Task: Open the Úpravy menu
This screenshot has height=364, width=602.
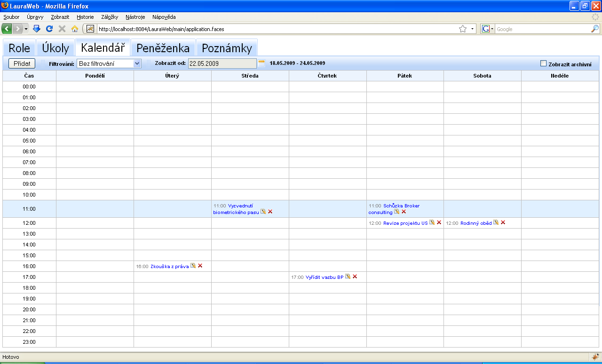Action: (x=35, y=17)
